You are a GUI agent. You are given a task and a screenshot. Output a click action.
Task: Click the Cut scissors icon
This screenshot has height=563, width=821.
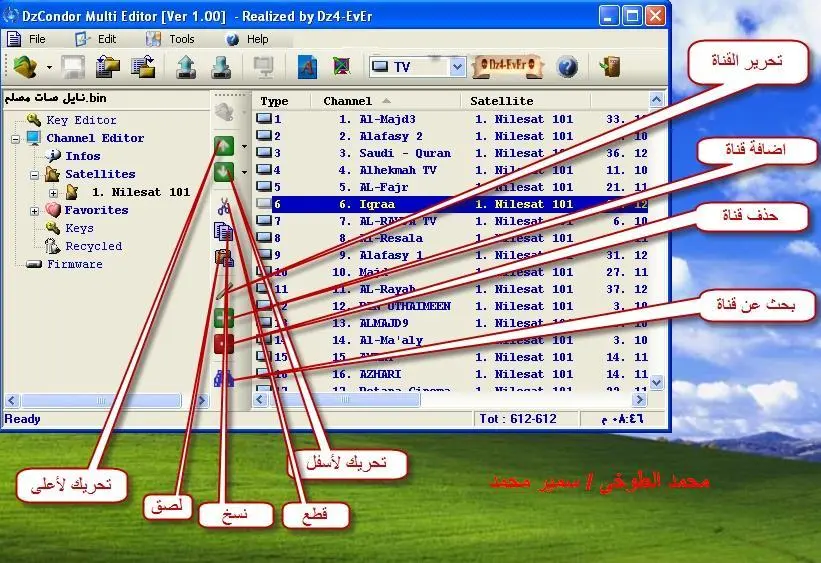coord(224,206)
